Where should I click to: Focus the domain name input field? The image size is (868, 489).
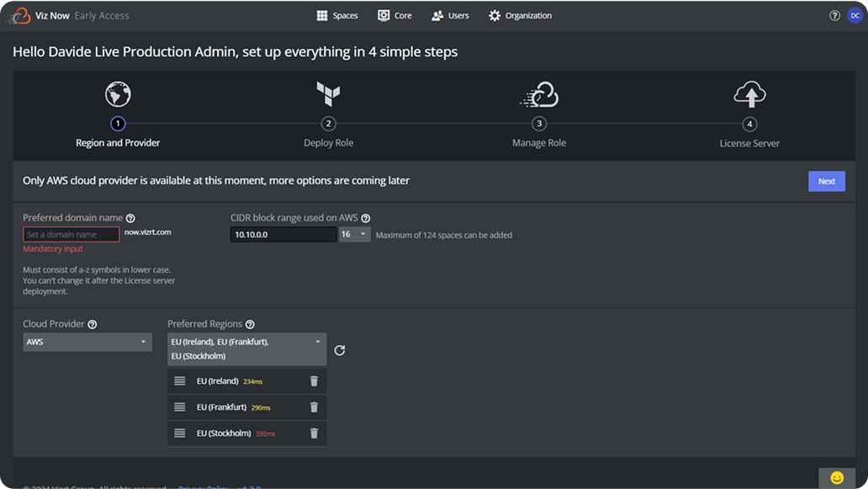[71, 234]
